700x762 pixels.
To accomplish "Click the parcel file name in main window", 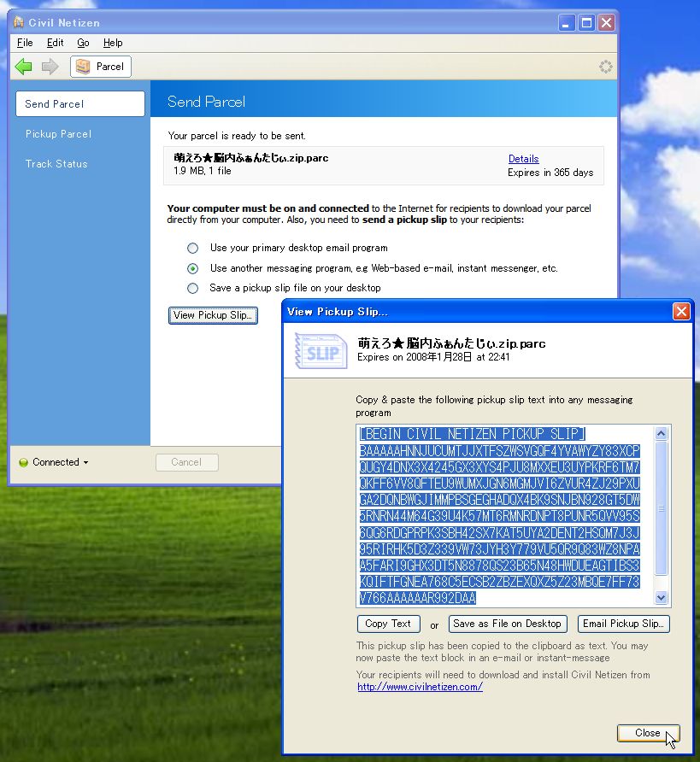I will (x=250, y=158).
